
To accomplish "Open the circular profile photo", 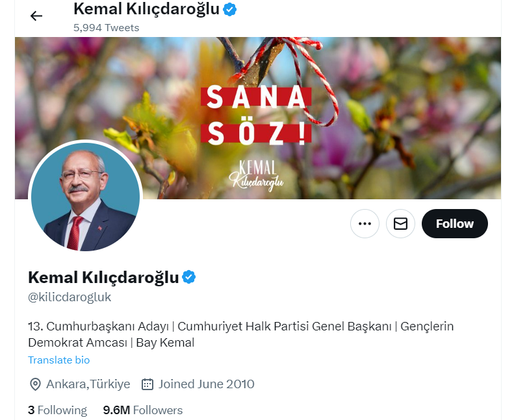I will click(x=85, y=197).
